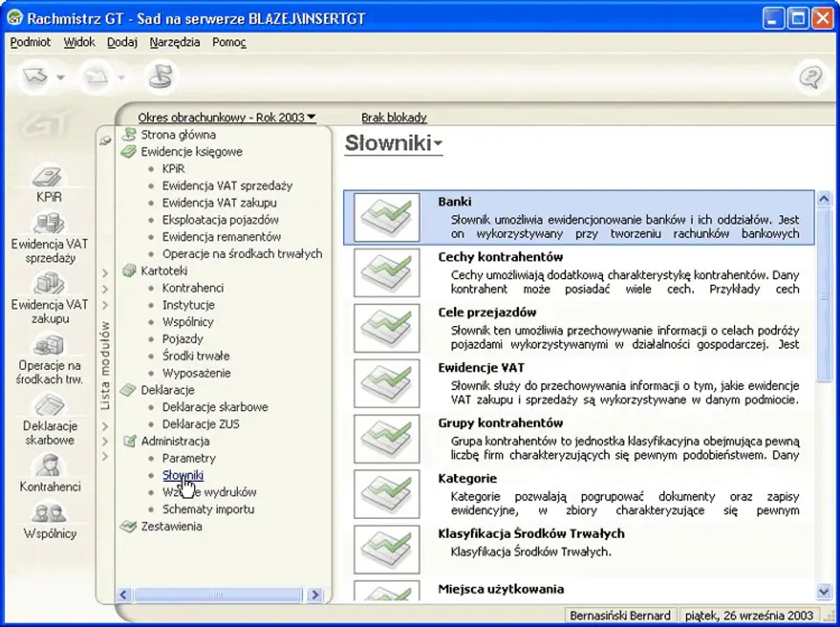
Task: Open the Dodaj menu
Action: click(x=122, y=42)
